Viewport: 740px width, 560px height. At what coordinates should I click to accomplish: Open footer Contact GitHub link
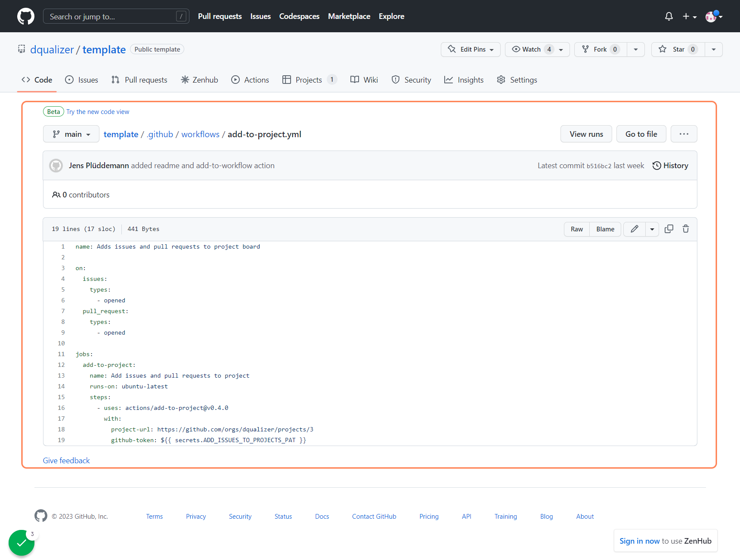pyautogui.click(x=374, y=516)
